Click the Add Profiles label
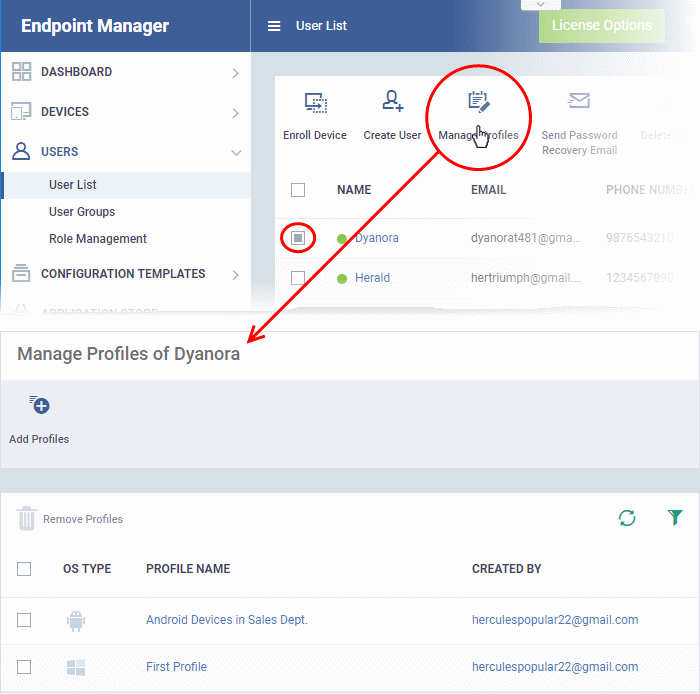Viewport: 700px width, 694px height. coord(39,439)
